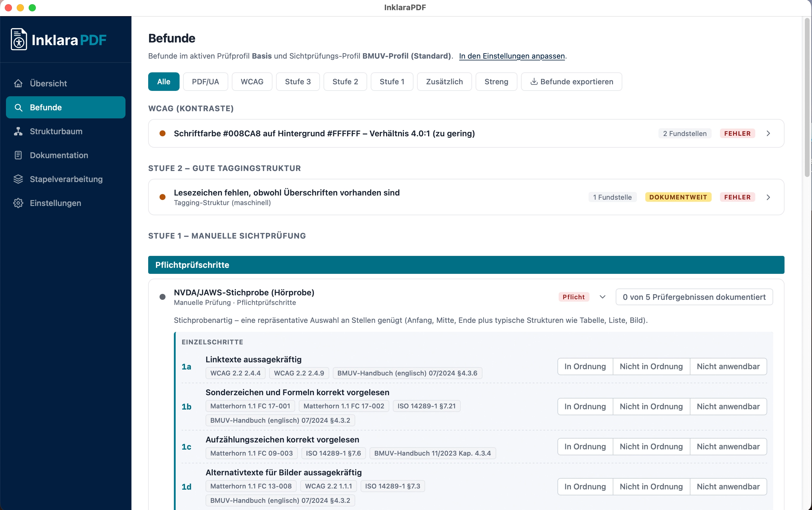The width and height of the screenshot is (812, 510).
Task: Click the Dokumentation page icon
Action: [x=18, y=155]
